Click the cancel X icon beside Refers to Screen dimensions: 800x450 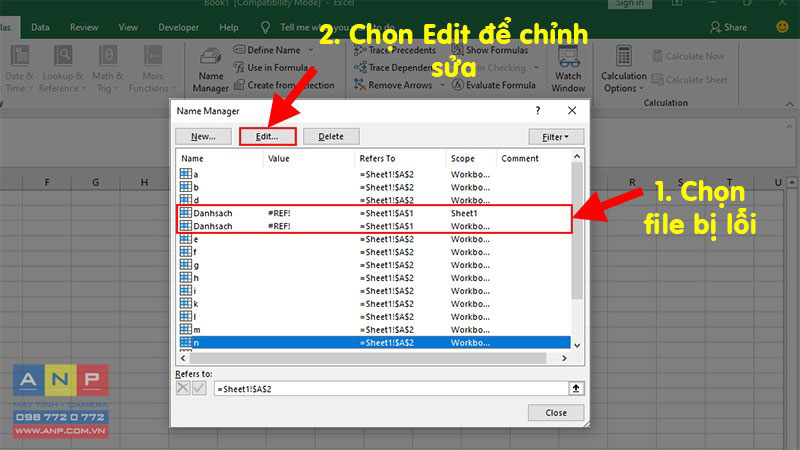tap(183, 388)
